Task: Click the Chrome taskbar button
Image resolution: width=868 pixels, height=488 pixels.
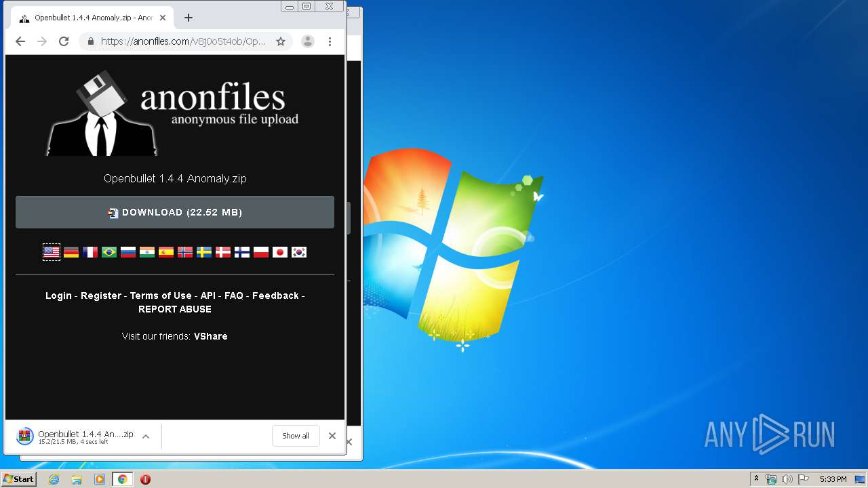Action: [123, 479]
